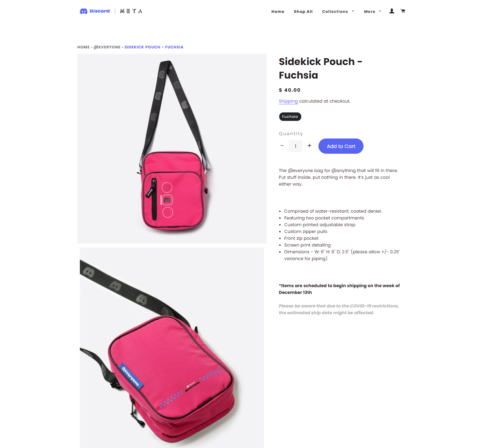This screenshot has width=484, height=448.
Task: Open the Shipping policy link
Action: (x=288, y=101)
